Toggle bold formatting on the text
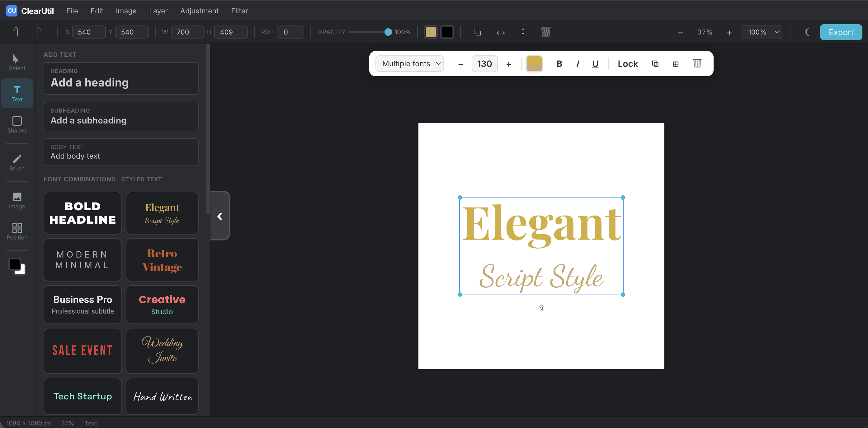 point(559,63)
